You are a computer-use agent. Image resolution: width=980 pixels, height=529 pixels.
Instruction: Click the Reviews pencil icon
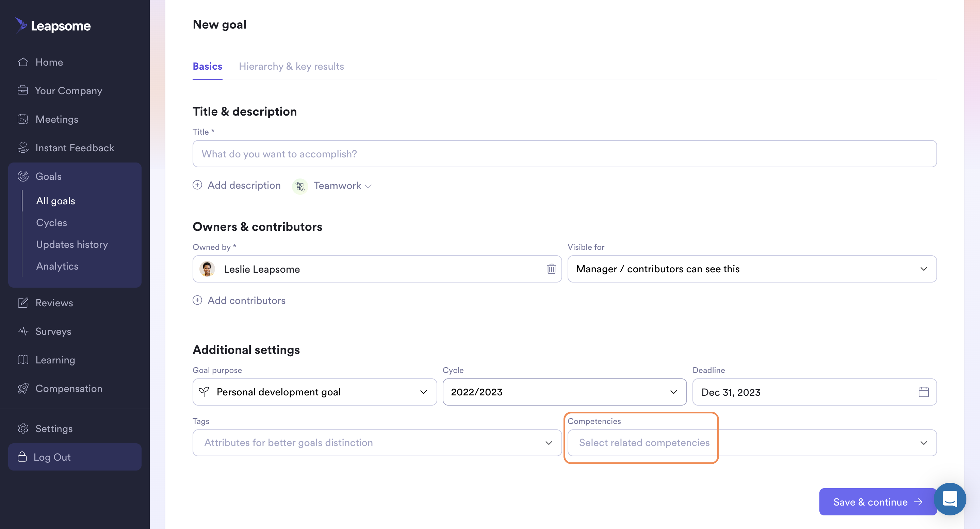click(23, 303)
